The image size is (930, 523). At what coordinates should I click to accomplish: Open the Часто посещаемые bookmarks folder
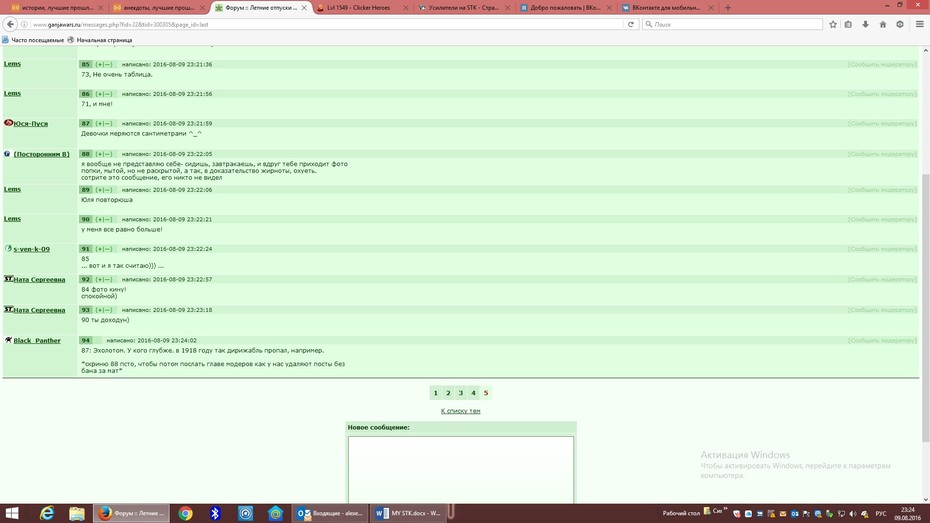click(x=33, y=40)
